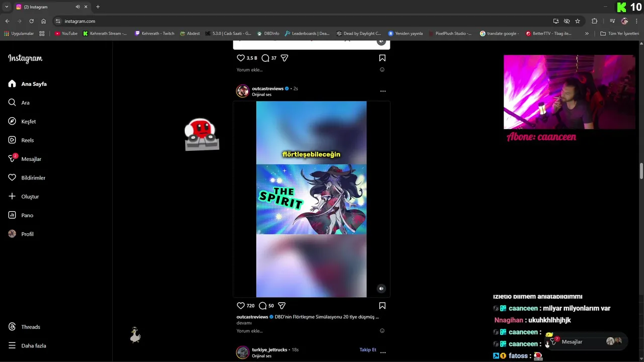Open more options for turkiye_jettrucks post
644x362 pixels.
tap(383, 352)
